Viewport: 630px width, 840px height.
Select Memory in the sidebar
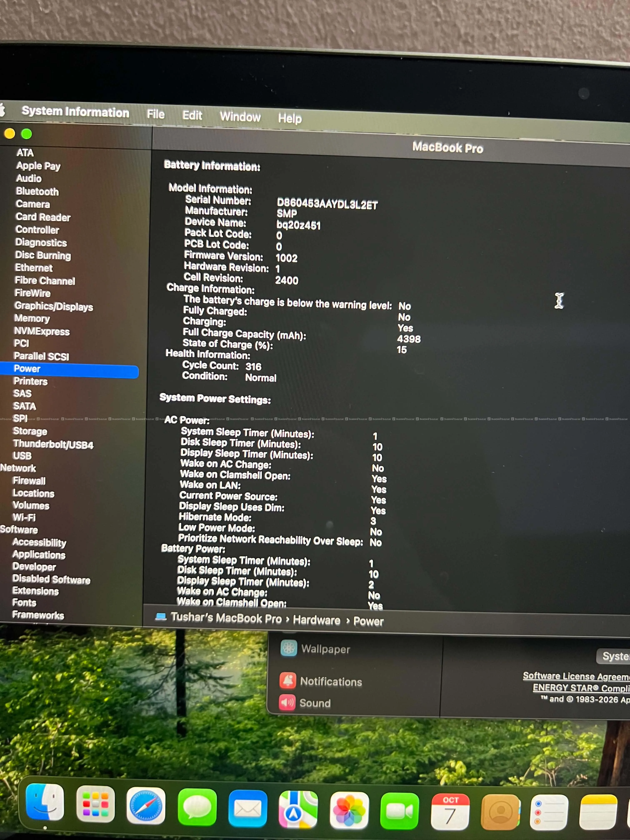click(x=32, y=318)
